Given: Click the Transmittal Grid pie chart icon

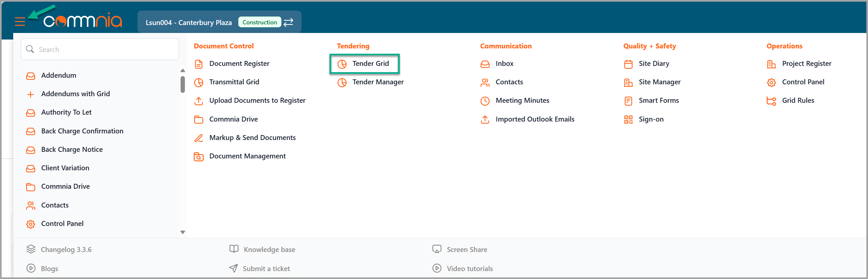Looking at the screenshot, I should click(x=199, y=83).
